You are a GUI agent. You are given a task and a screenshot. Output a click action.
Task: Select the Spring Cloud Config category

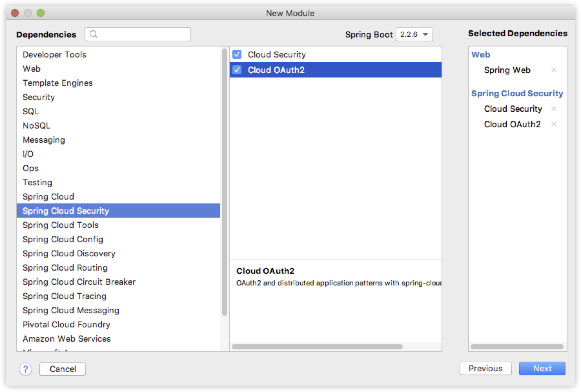[63, 239]
